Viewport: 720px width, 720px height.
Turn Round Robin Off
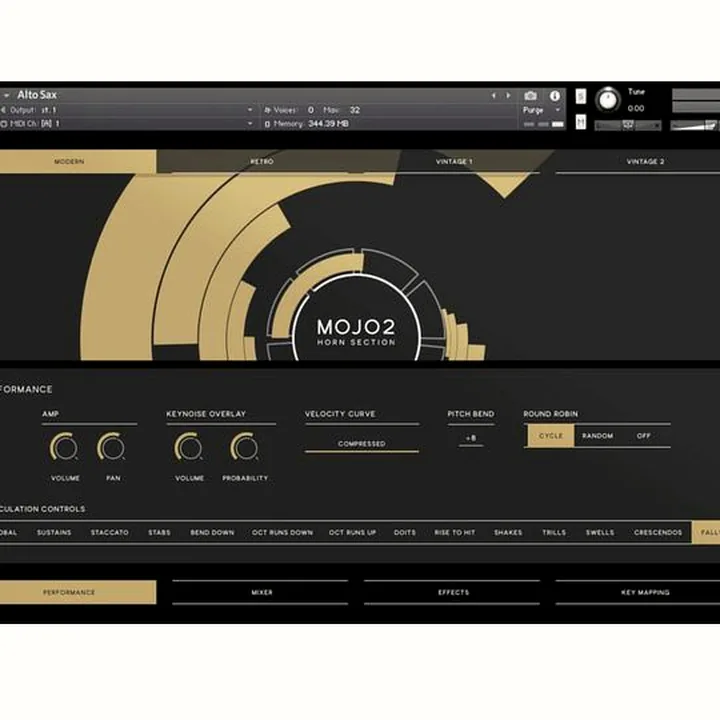tap(644, 436)
